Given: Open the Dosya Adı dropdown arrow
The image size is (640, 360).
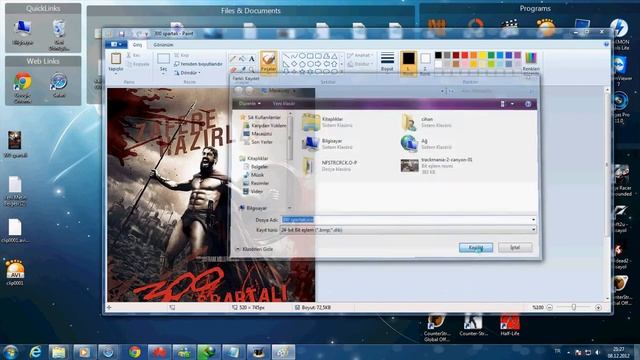Looking at the screenshot, I should click(x=533, y=220).
